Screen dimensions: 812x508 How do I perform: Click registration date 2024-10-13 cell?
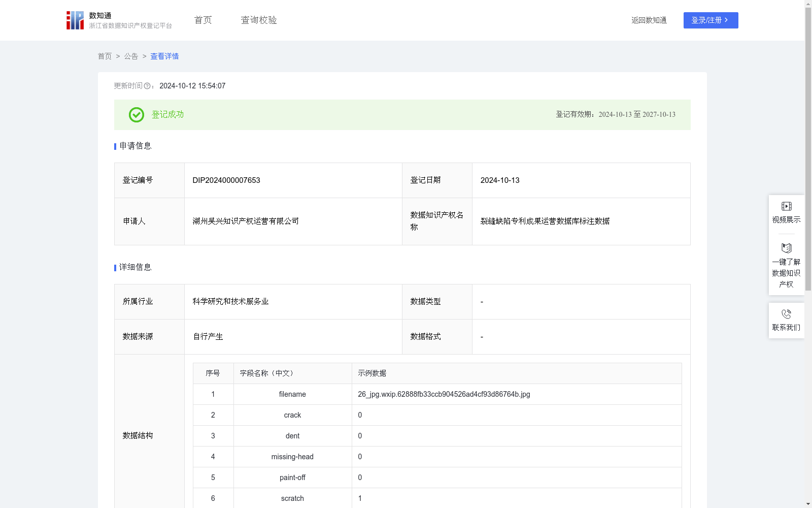[581, 180]
